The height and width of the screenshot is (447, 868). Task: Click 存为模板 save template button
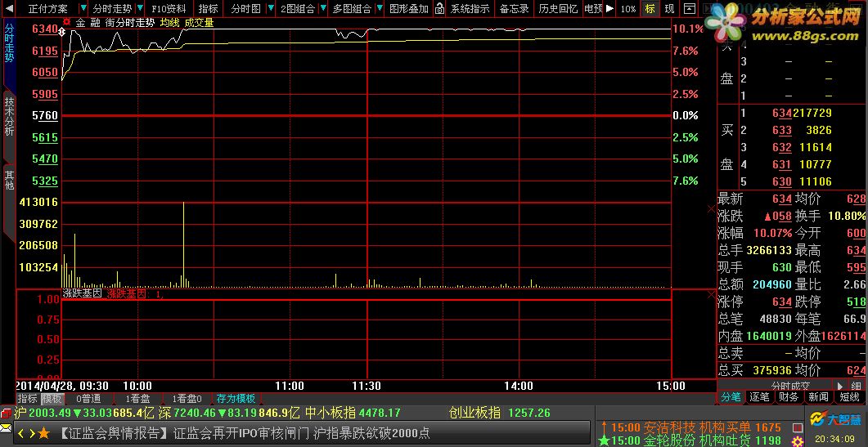[x=236, y=398]
